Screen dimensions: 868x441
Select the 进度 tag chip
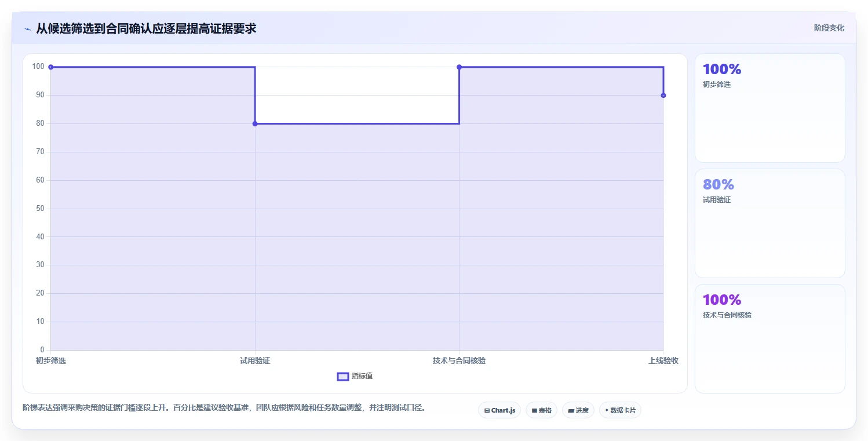[x=578, y=410]
